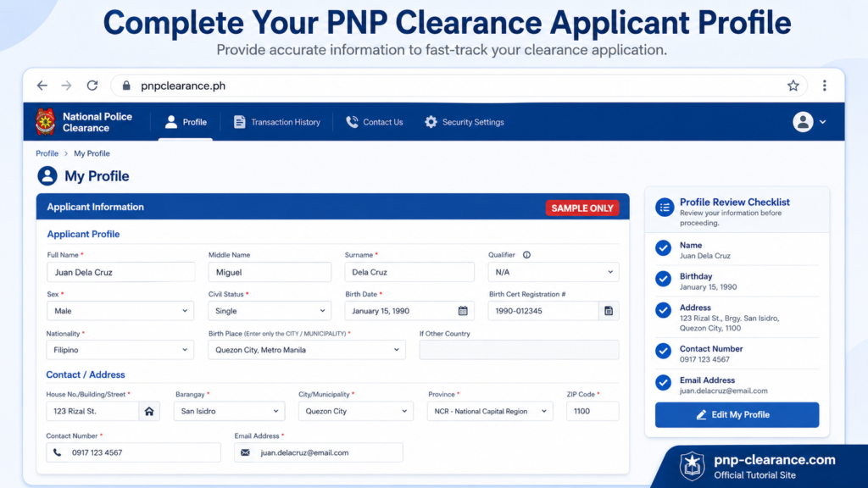Open the City/Municipality dropdown
Viewport: 868px width, 488px height.
coord(356,411)
